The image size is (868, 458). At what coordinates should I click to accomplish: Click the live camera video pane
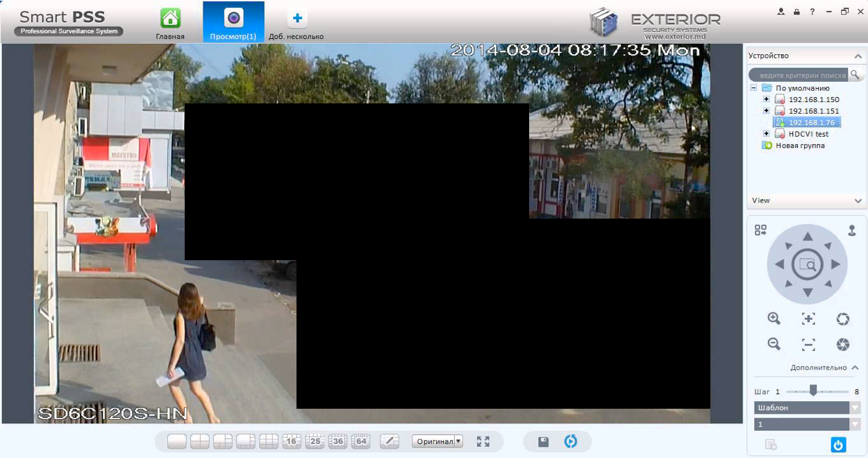click(372, 234)
